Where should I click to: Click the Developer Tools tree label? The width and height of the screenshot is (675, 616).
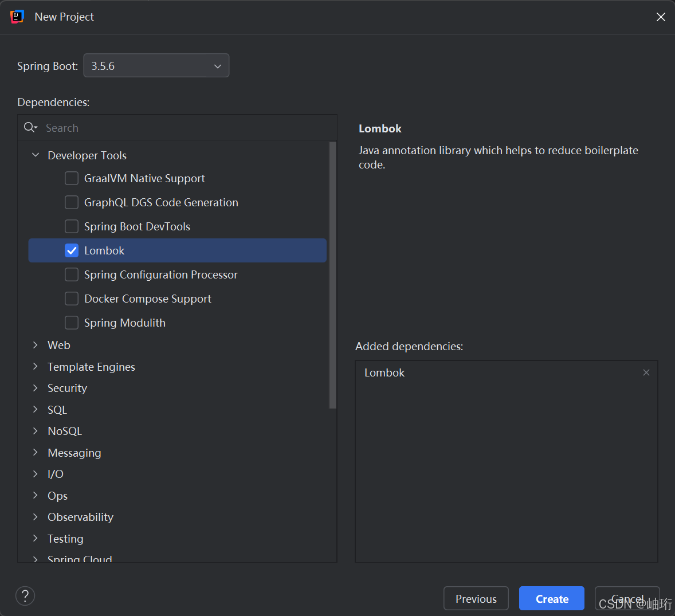[x=87, y=155]
